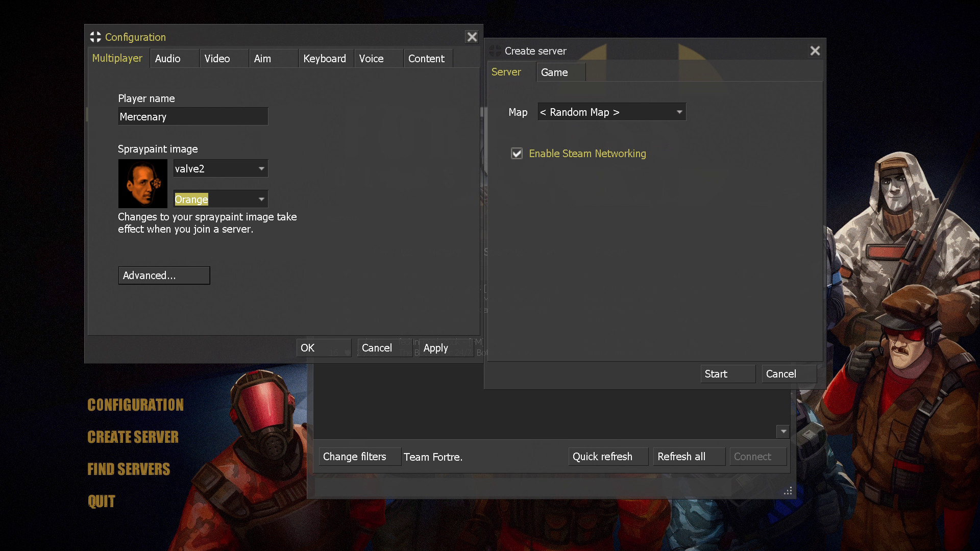Switch to the Audio tab
Viewport: 980px width, 551px height.
click(168, 58)
